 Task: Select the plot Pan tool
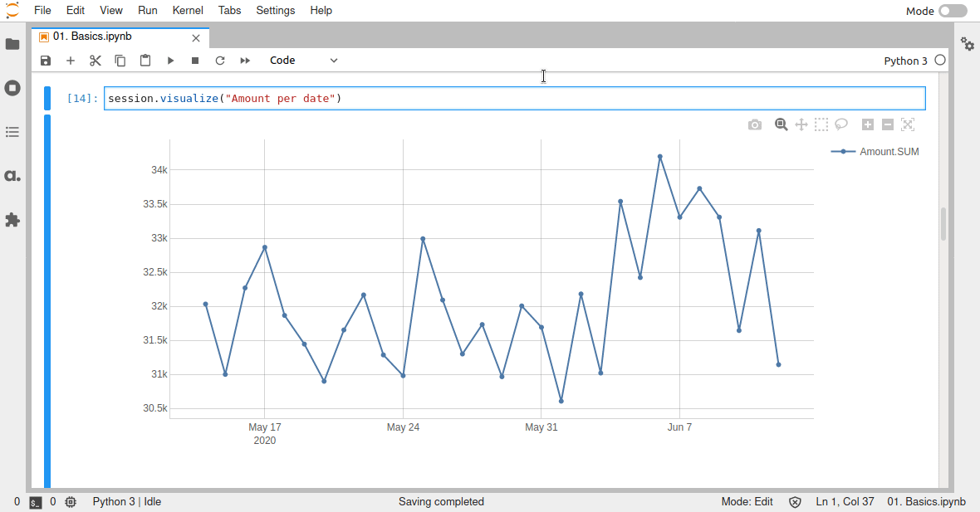pos(801,124)
